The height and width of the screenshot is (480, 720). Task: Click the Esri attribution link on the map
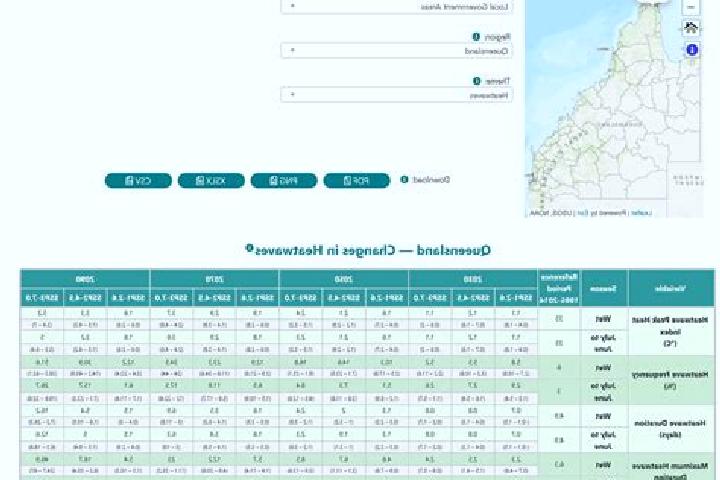pos(582,213)
